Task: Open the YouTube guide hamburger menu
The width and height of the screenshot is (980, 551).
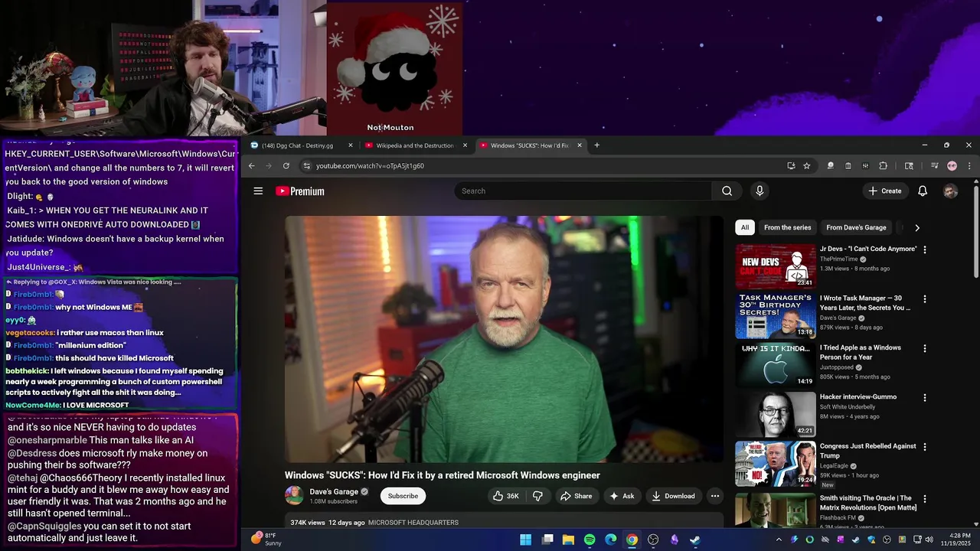Action: point(258,191)
